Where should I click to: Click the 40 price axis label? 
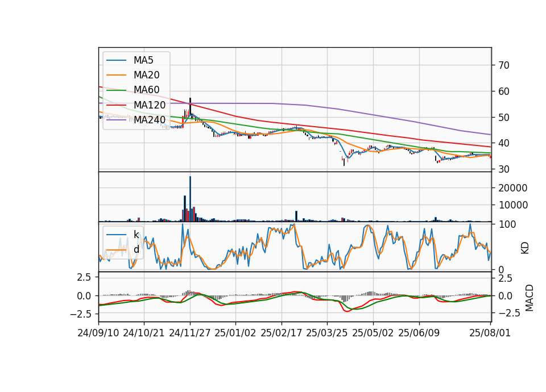[x=503, y=143]
